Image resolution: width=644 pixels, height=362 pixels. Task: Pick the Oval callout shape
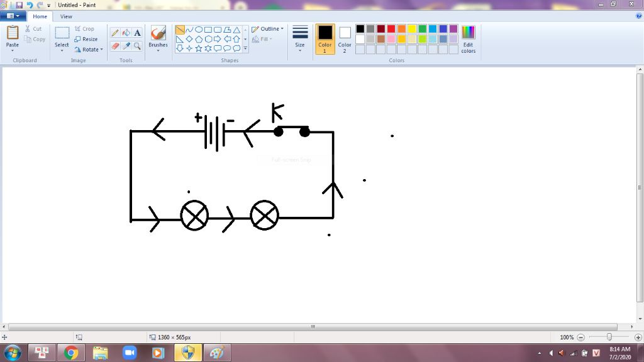pos(226,48)
